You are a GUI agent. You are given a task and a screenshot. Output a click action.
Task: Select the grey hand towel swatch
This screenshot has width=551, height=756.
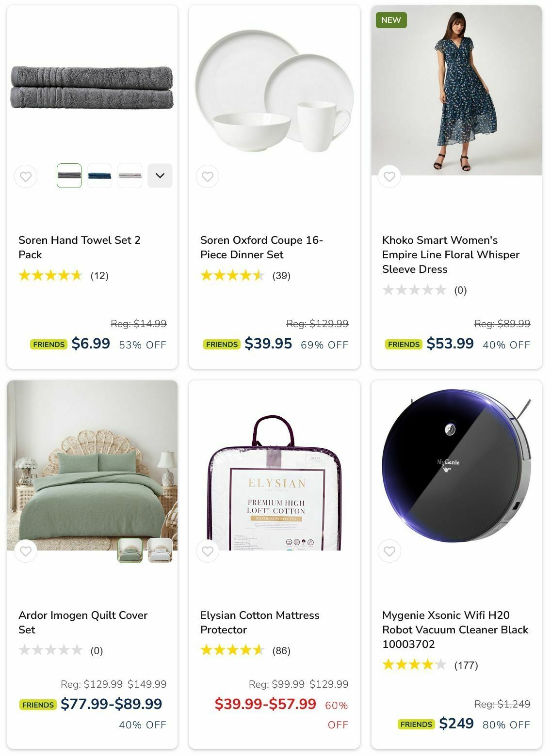(69, 175)
